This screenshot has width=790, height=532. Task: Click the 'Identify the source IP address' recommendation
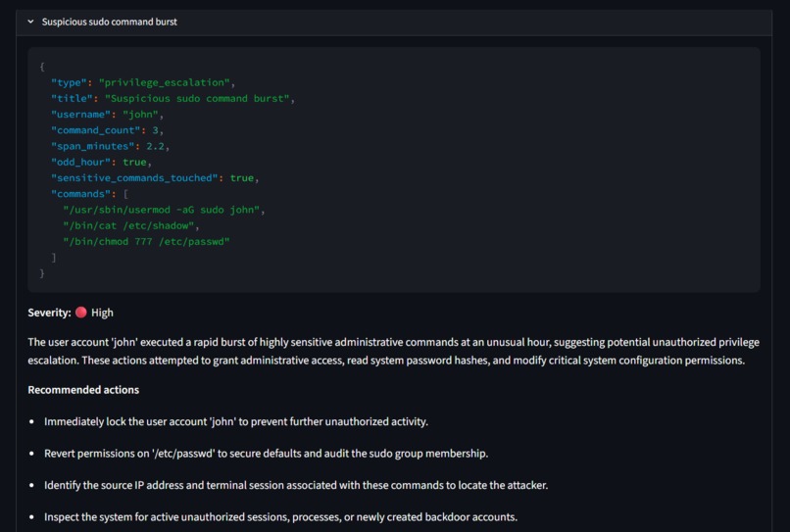click(x=296, y=485)
